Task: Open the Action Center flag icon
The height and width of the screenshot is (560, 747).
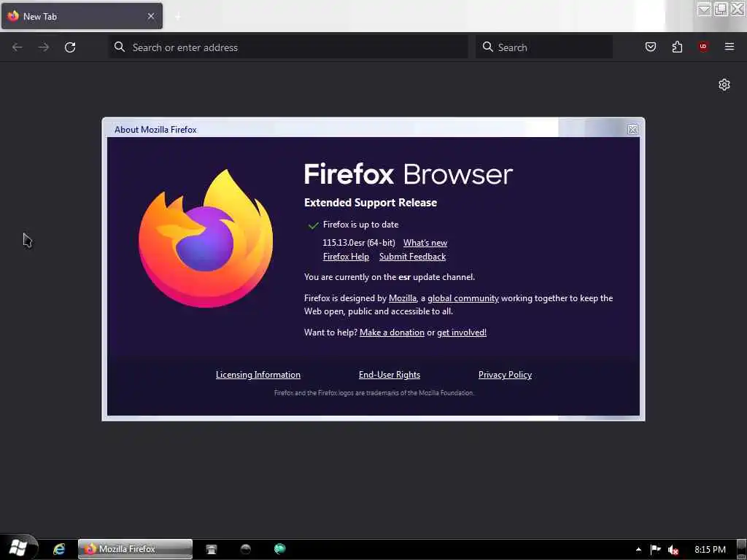Action: point(656,549)
